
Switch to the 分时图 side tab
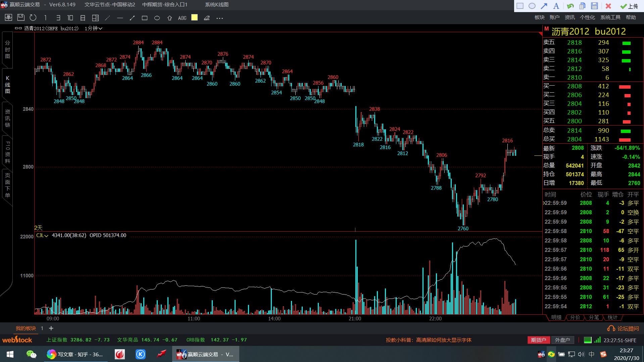point(7,49)
